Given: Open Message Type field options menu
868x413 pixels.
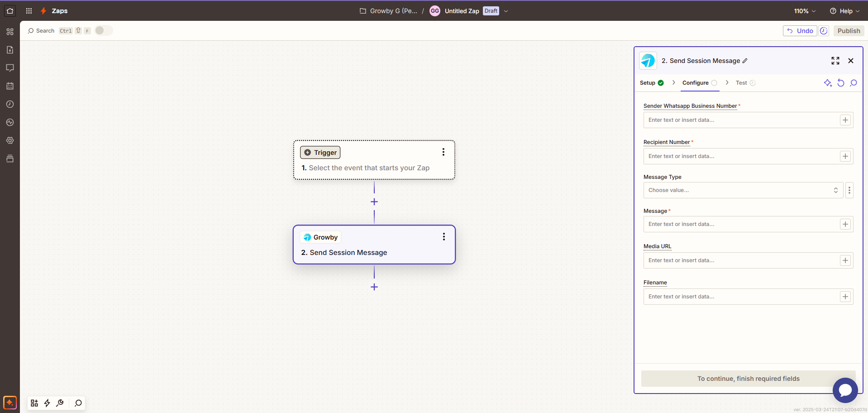Looking at the screenshot, I should coord(849,190).
